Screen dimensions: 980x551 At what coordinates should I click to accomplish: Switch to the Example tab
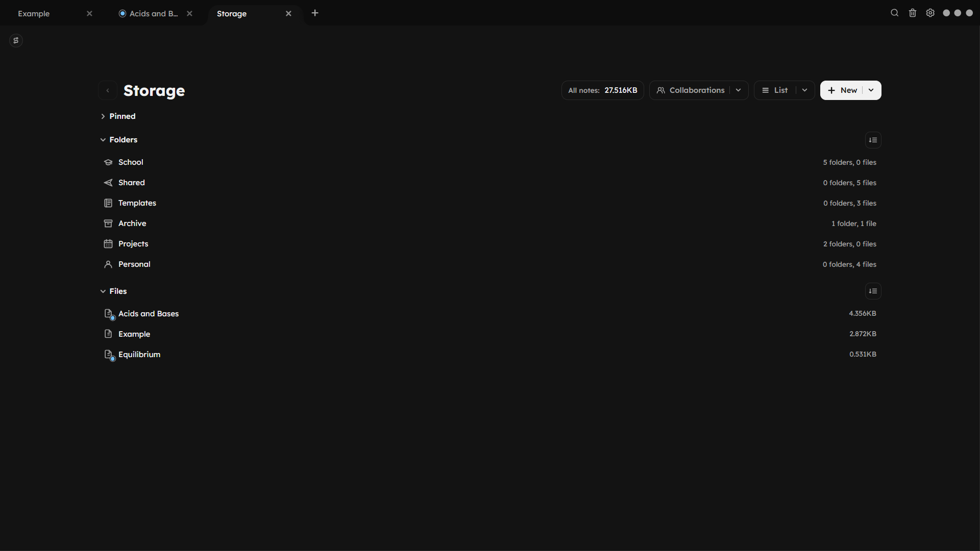tap(34, 14)
